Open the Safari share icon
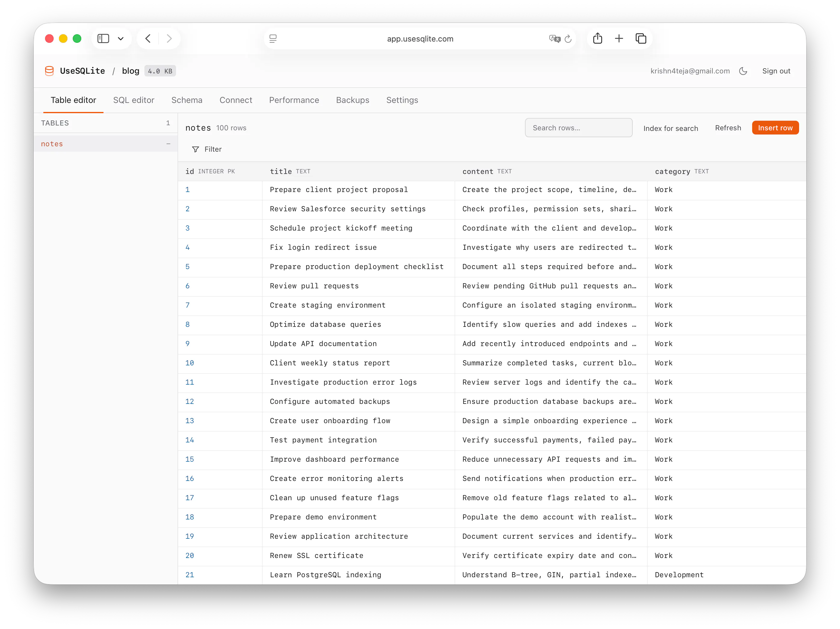Image resolution: width=840 pixels, height=629 pixels. point(598,38)
